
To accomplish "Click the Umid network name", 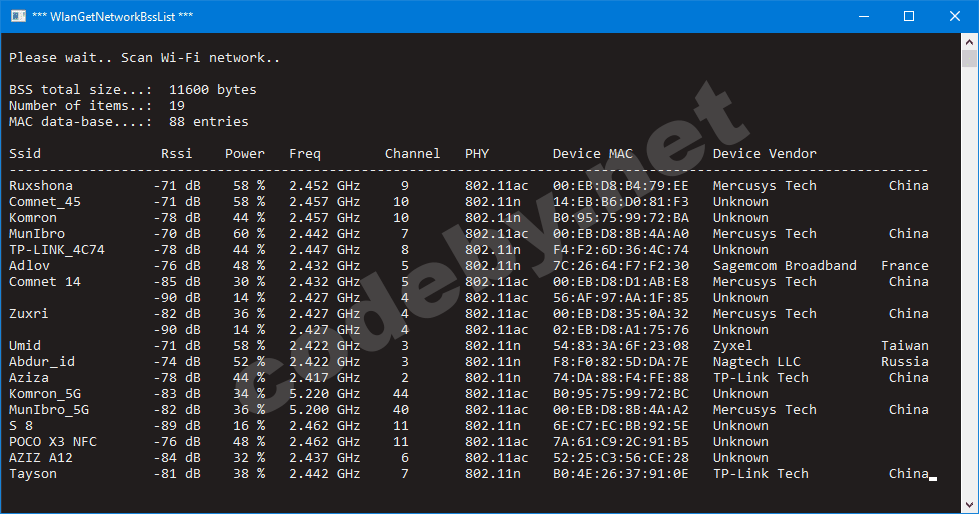I will [x=25, y=345].
